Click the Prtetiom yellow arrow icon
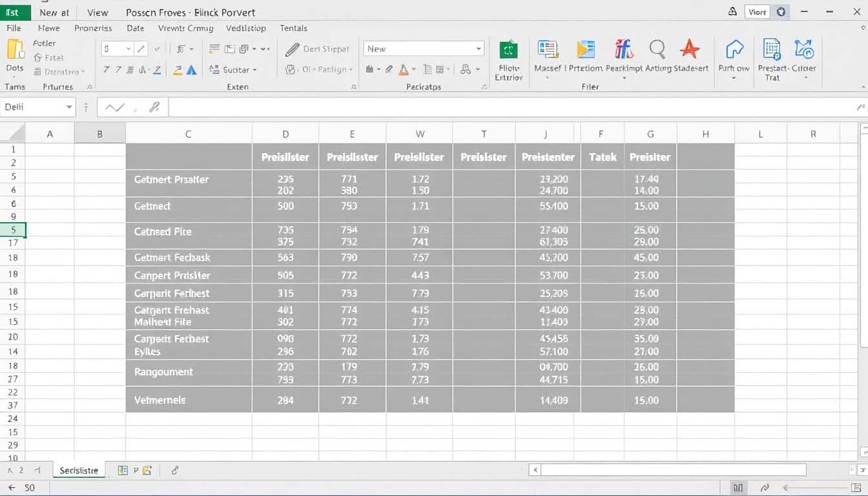This screenshot has height=496, width=868. pyautogui.click(x=585, y=50)
